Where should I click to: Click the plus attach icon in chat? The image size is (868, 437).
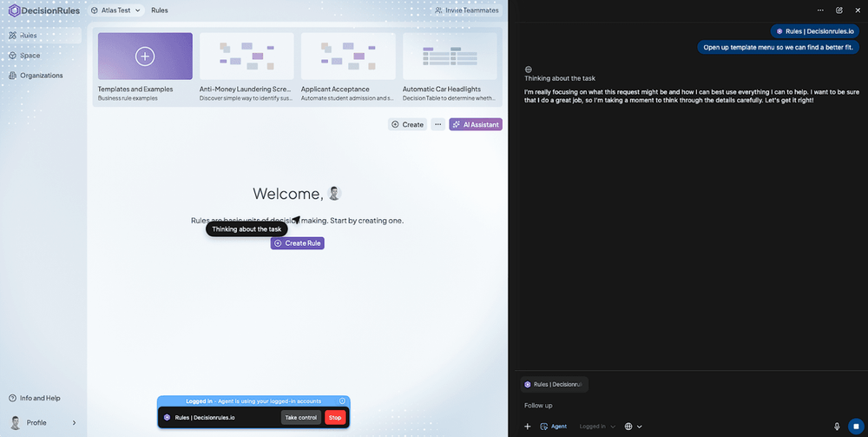click(528, 427)
